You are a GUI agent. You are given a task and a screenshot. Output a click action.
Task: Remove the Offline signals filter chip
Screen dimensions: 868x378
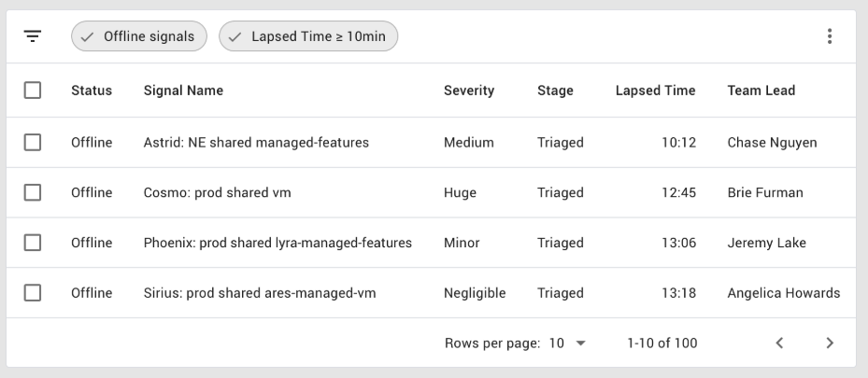(139, 36)
